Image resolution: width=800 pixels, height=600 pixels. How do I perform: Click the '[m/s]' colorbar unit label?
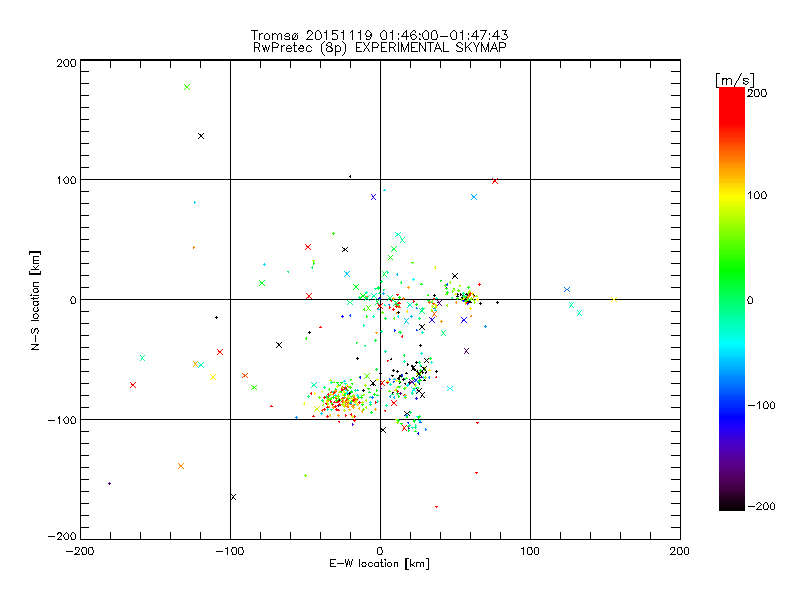coord(735,80)
